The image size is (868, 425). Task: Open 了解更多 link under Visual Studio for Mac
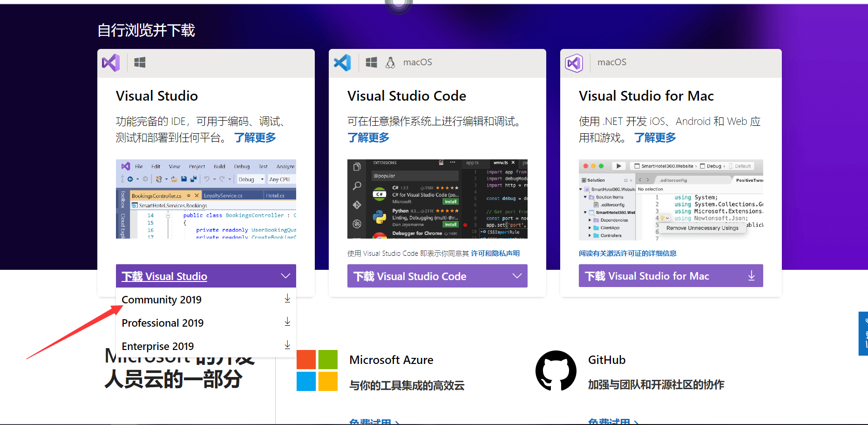tap(655, 137)
